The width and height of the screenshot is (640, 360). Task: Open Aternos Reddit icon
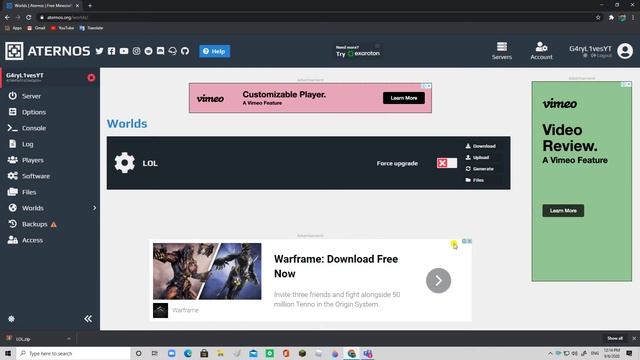tap(149, 51)
